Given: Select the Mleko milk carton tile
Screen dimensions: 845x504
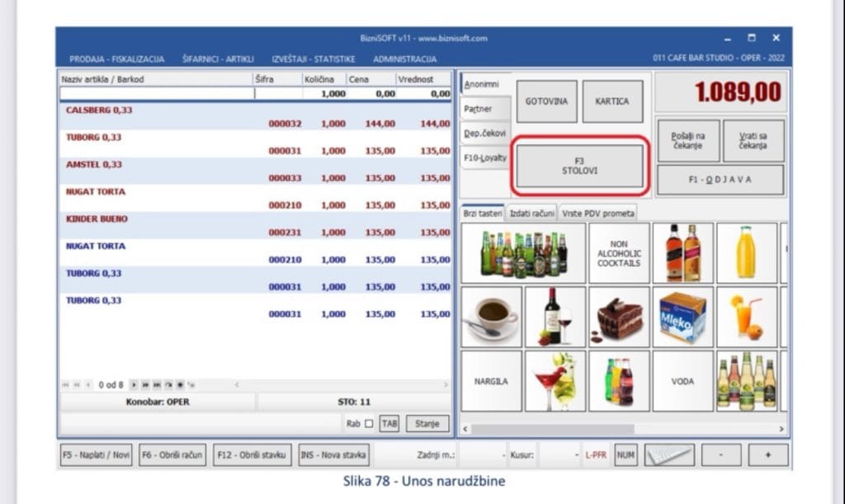Looking at the screenshot, I should click(683, 316).
